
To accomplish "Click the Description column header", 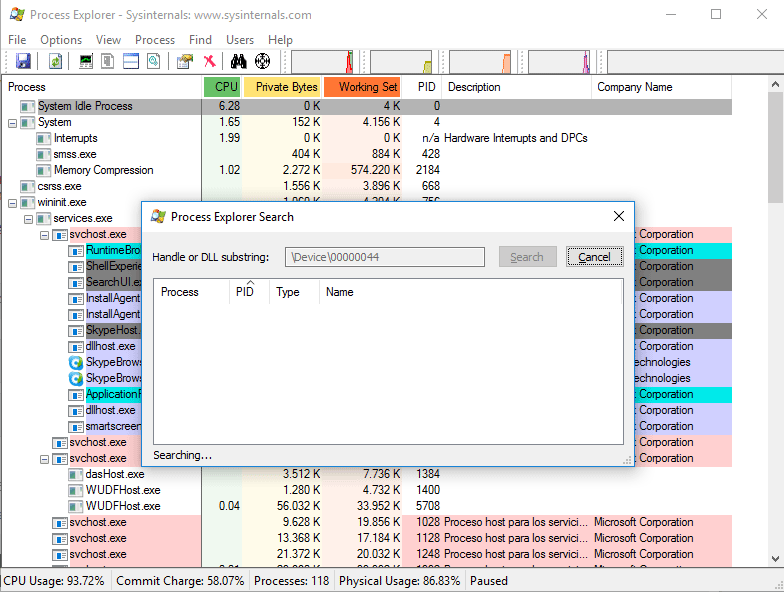I will (x=517, y=87).
